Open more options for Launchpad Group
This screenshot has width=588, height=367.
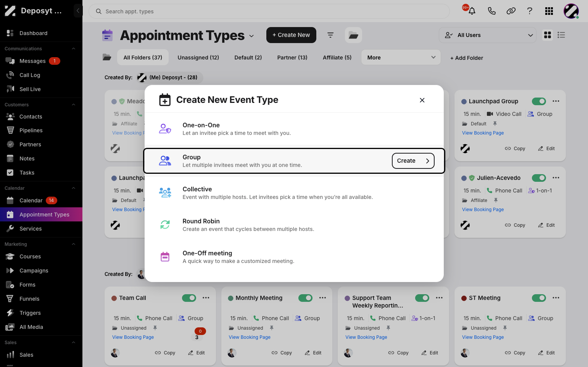(x=556, y=101)
